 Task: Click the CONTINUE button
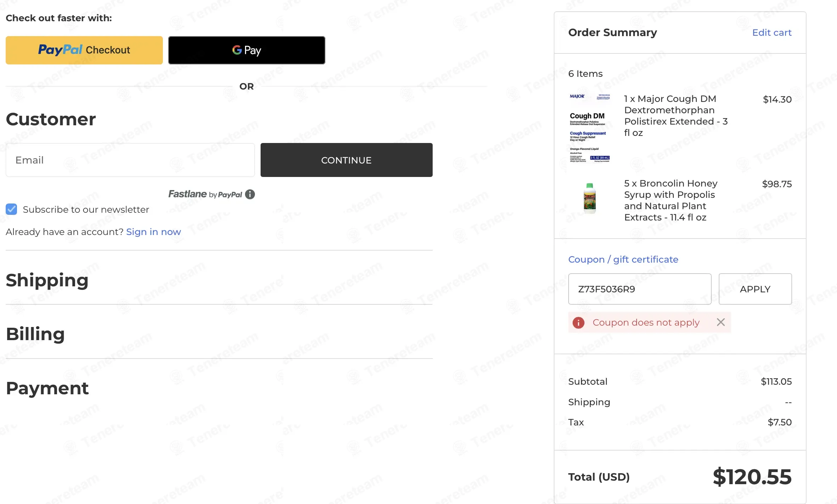point(346,160)
